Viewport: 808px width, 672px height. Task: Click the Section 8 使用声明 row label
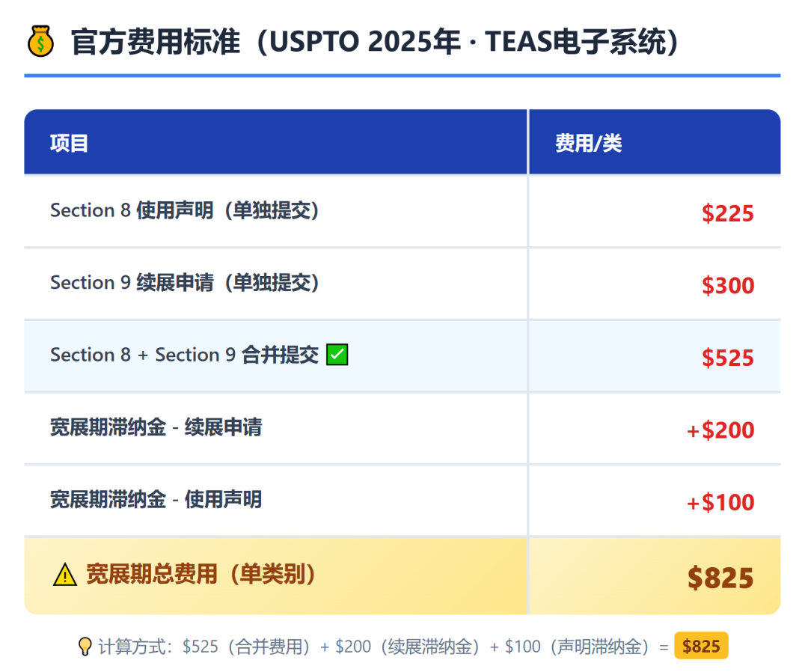click(x=185, y=210)
